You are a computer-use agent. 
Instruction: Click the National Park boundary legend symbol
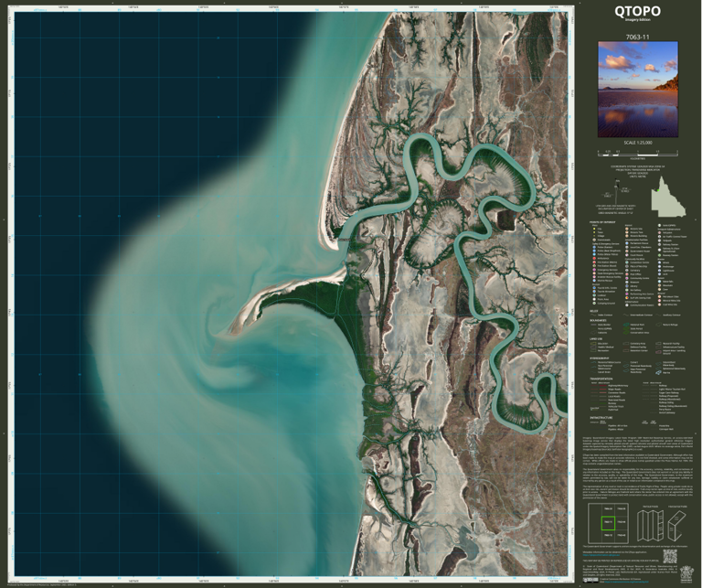pyautogui.click(x=626, y=325)
